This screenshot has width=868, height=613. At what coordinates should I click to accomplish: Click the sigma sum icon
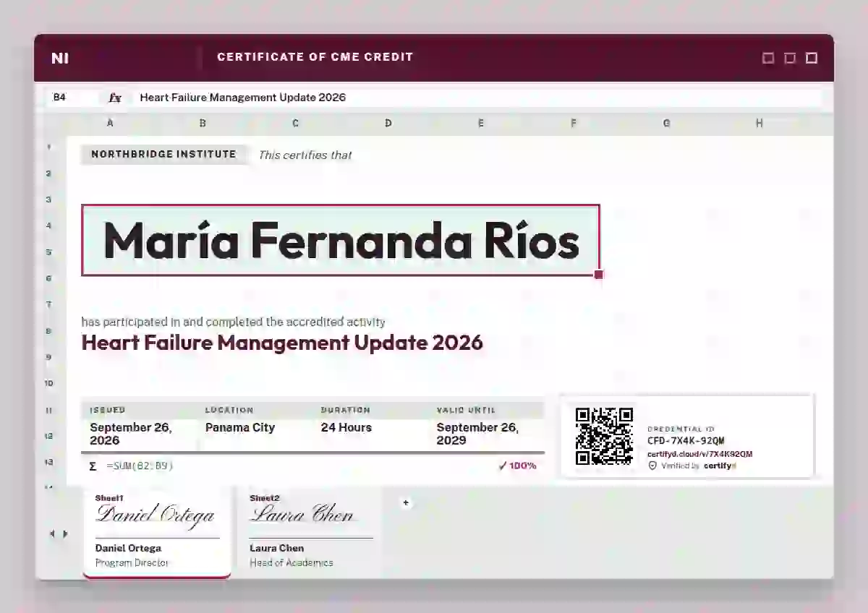(x=93, y=466)
